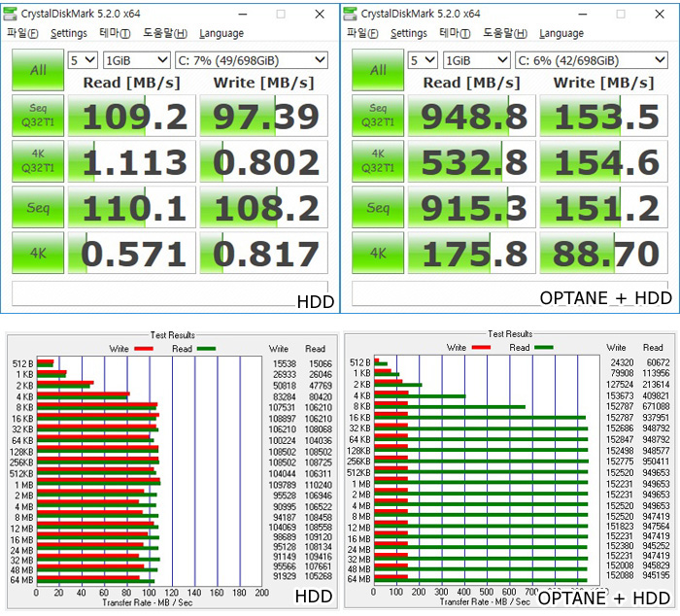Click Write [MB/s] header in OPTANE + HDD window
680x616 pixels.
pos(603,83)
